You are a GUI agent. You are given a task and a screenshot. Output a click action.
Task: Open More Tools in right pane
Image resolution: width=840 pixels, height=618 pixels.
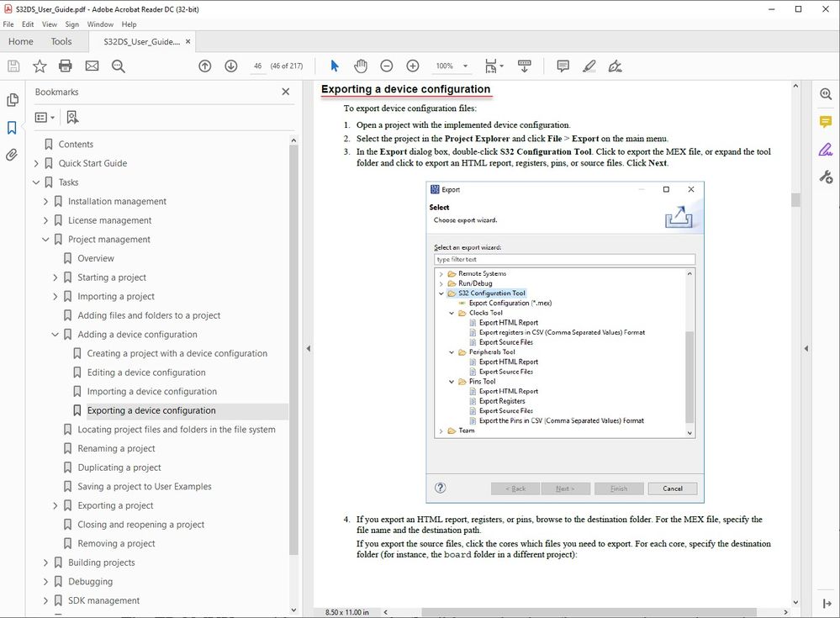tap(826, 177)
